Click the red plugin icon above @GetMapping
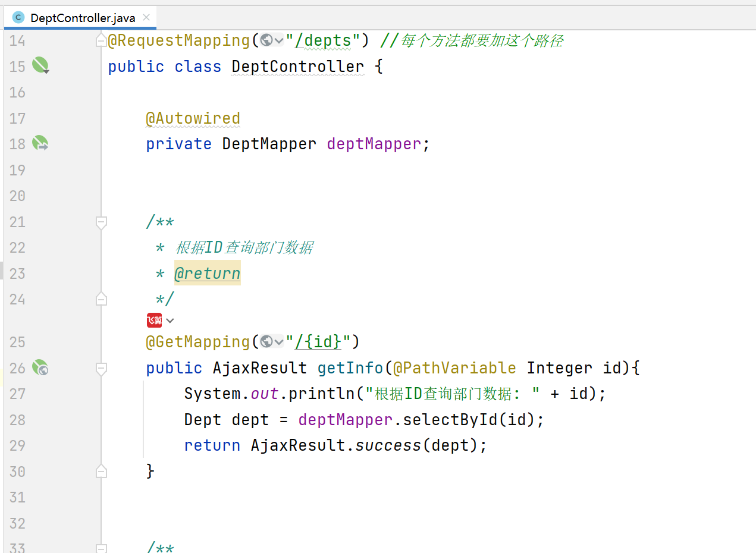The width and height of the screenshot is (756, 553). 154,321
